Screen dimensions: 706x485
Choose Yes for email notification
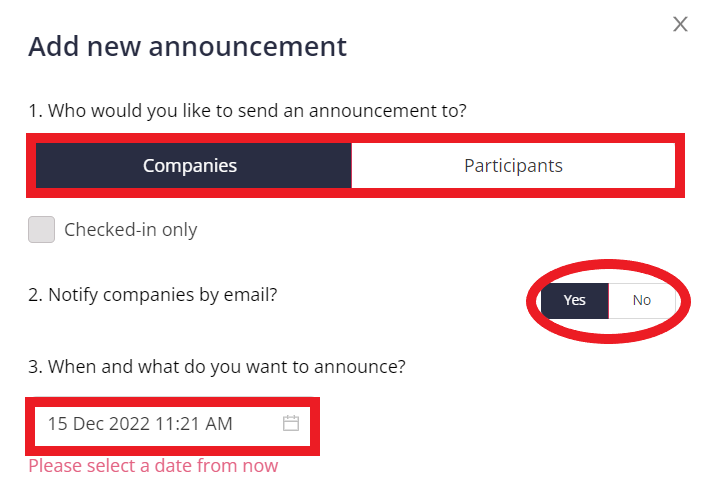point(575,300)
